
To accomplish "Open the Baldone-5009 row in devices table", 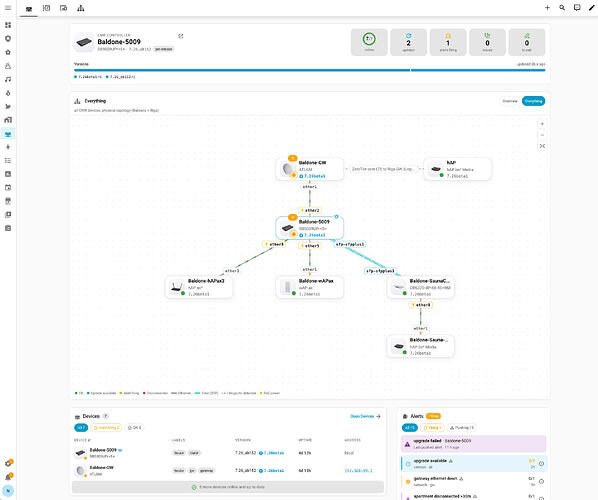I will [x=228, y=453].
